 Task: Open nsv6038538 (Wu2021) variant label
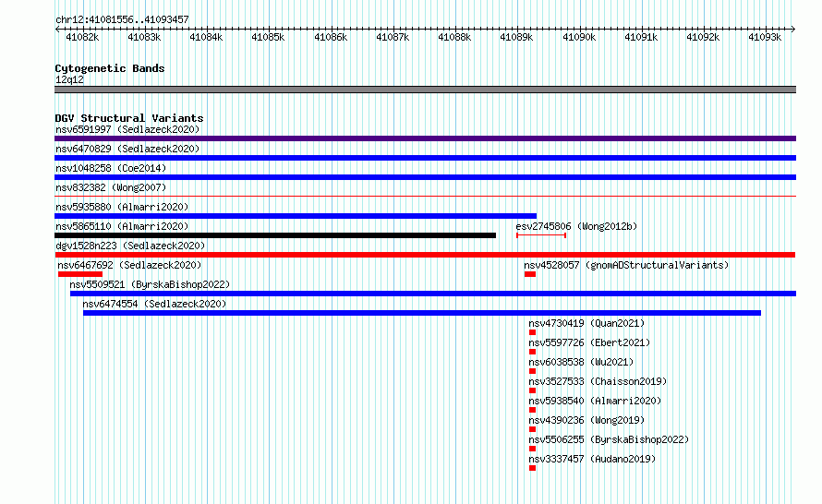pos(581,362)
